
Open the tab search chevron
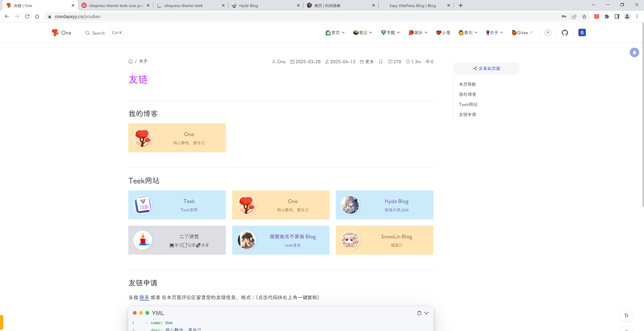tap(593, 5)
